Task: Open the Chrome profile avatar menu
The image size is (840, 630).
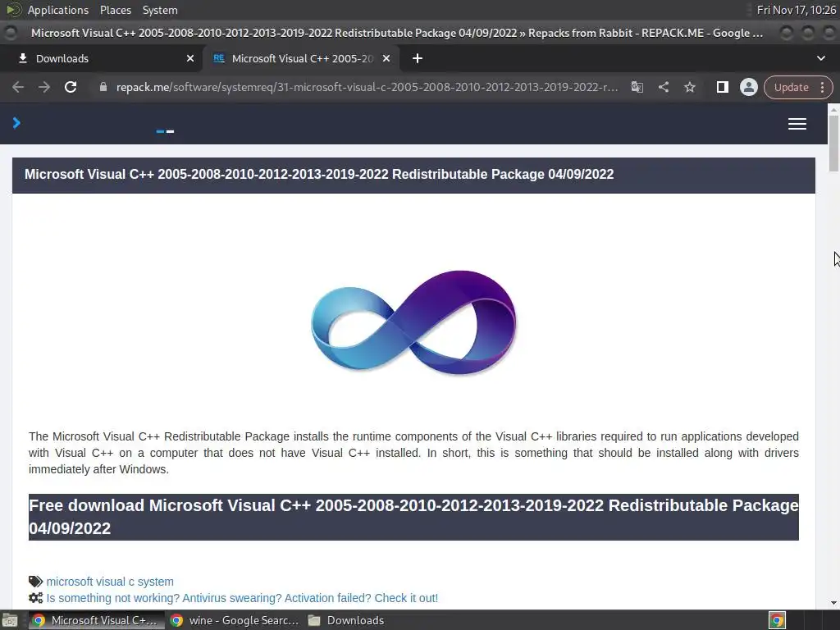Action: [x=748, y=87]
